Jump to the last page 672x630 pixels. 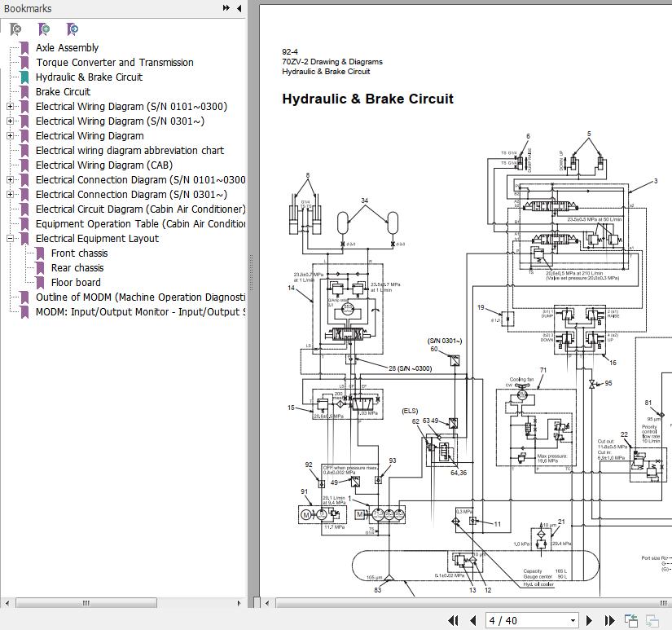point(609,620)
